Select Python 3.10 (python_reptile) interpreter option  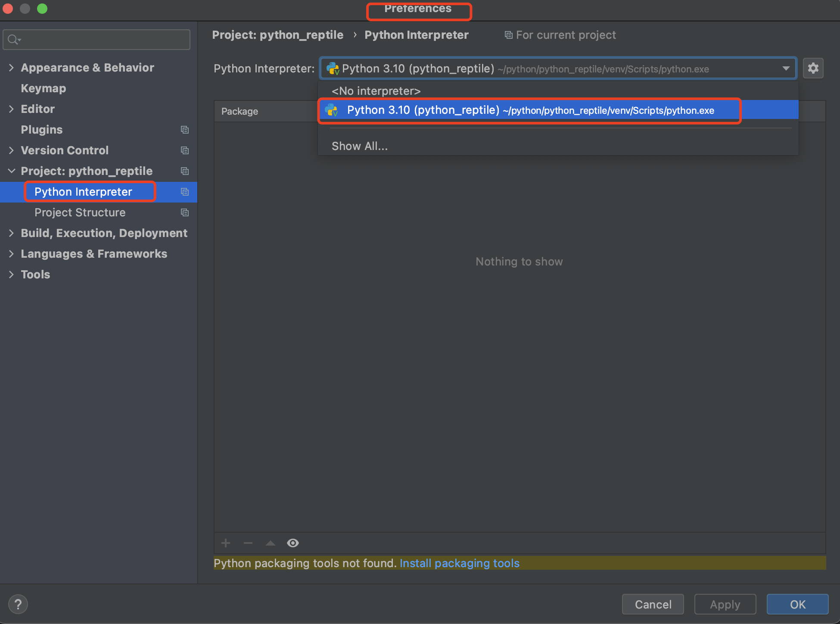click(x=558, y=110)
